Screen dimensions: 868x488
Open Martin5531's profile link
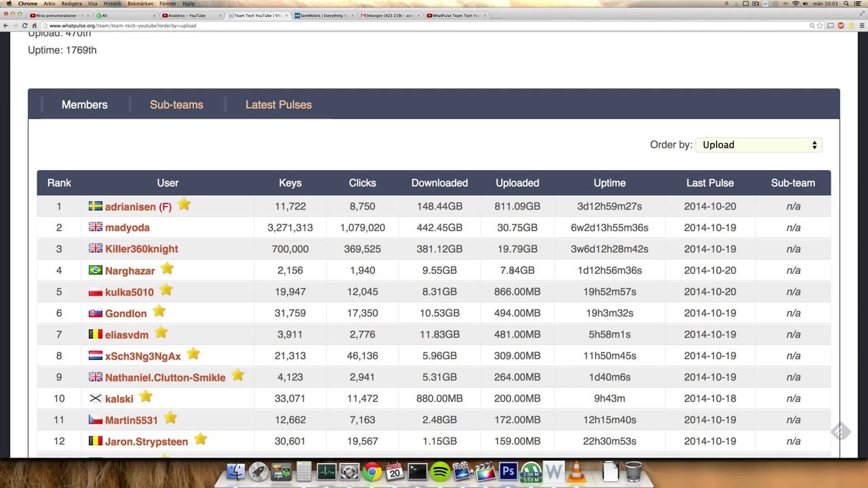point(132,420)
